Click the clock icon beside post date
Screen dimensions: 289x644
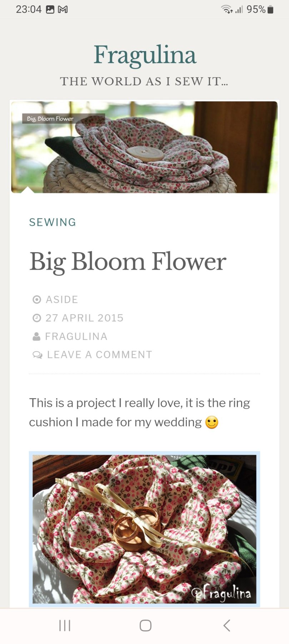37,318
